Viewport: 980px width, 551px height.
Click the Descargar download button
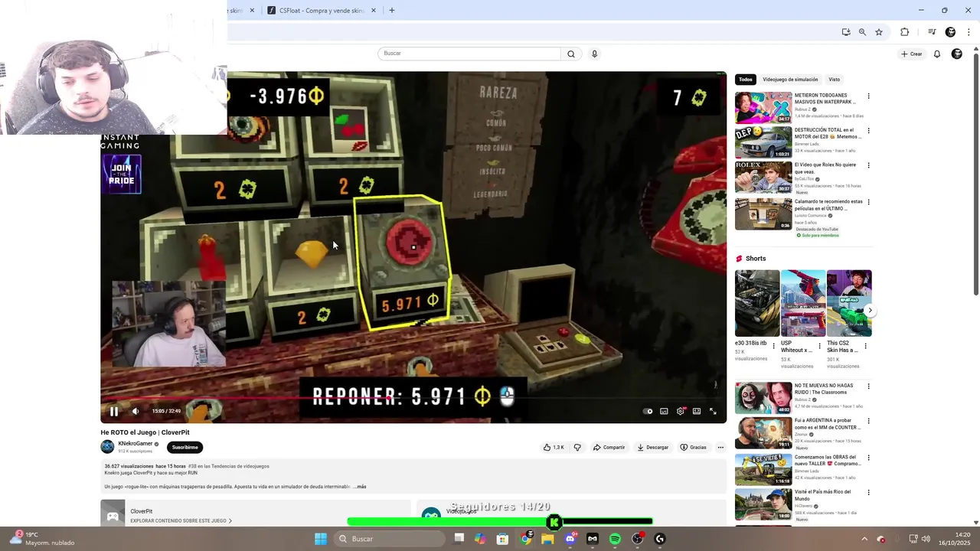click(652, 447)
